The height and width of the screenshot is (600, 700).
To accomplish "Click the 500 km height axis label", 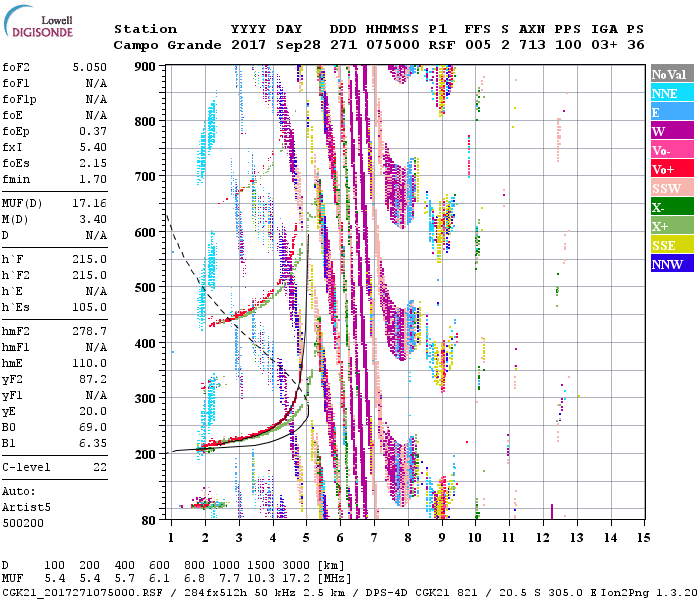I will point(145,288).
